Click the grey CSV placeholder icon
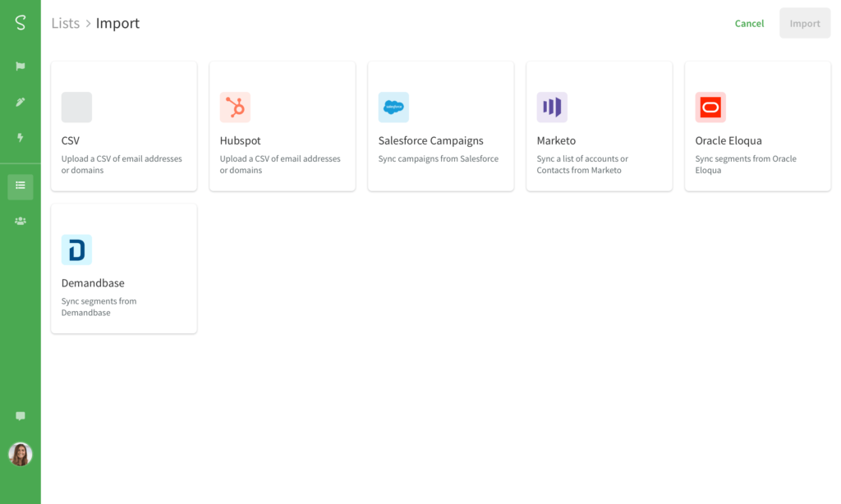 (x=76, y=108)
